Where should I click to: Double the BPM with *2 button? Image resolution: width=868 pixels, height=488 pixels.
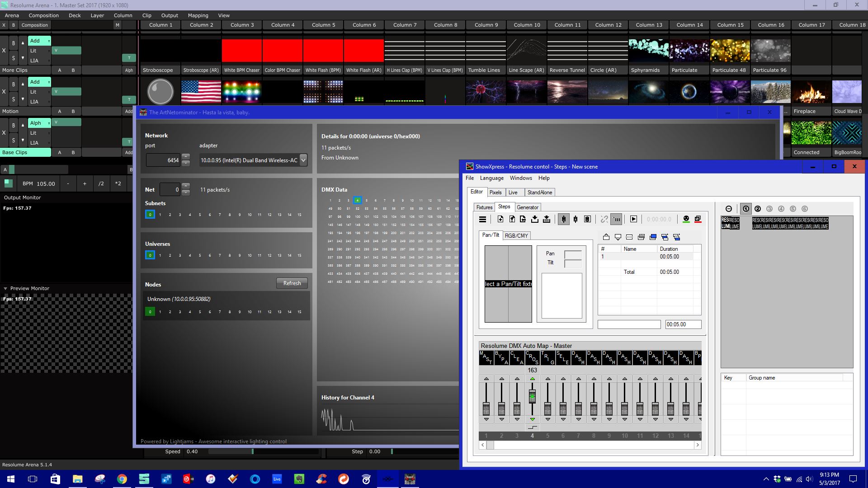pyautogui.click(x=118, y=183)
